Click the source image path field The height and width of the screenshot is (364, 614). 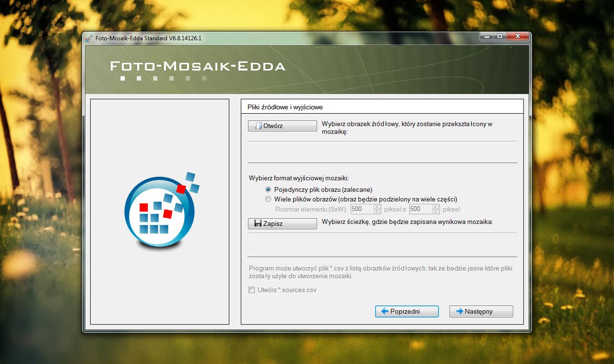point(382,146)
